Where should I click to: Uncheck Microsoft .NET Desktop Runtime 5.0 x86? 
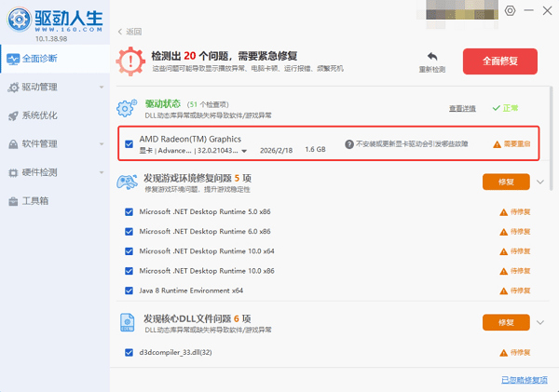click(x=130, y=212)
